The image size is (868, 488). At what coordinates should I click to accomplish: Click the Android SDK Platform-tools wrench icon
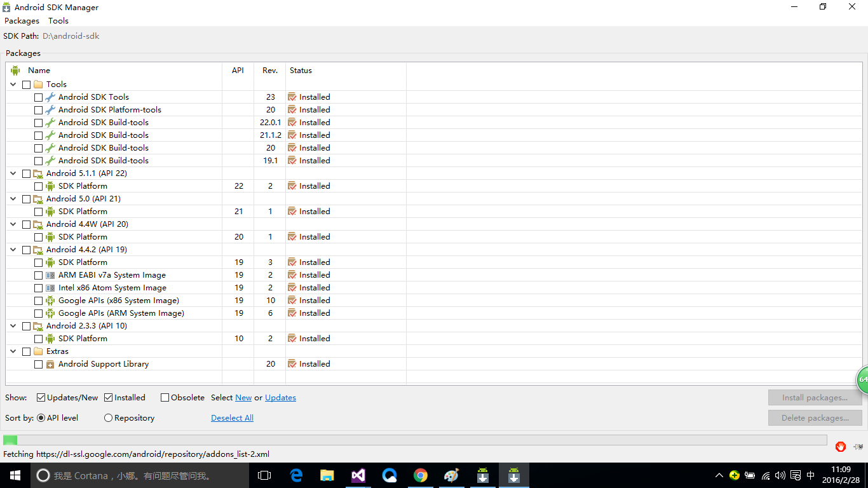point(50,110)
